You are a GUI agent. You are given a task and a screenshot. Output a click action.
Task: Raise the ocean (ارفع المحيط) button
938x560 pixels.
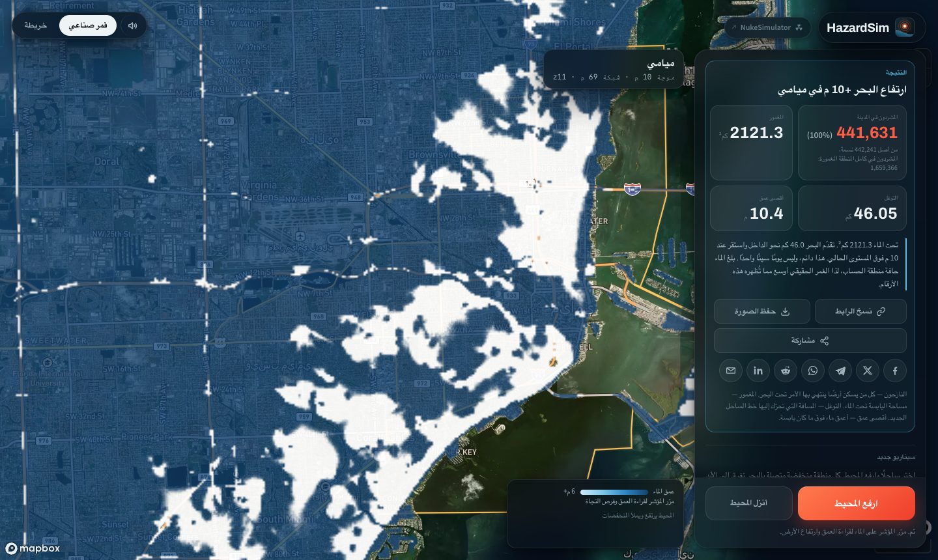coord(857,503)
